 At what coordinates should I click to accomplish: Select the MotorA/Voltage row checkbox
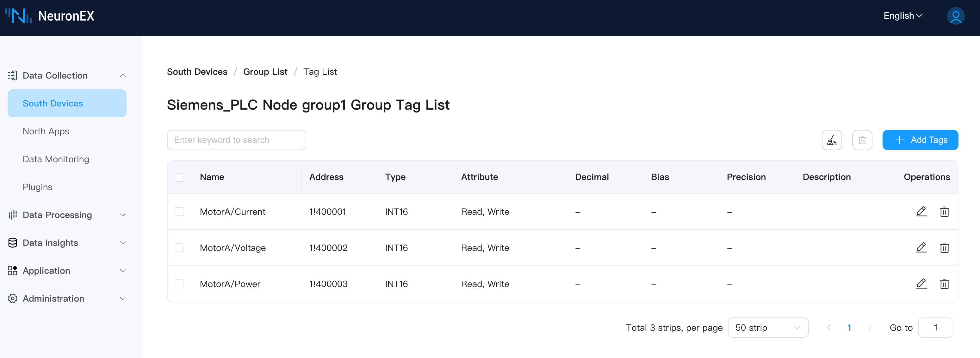click(x=179, y=247)
